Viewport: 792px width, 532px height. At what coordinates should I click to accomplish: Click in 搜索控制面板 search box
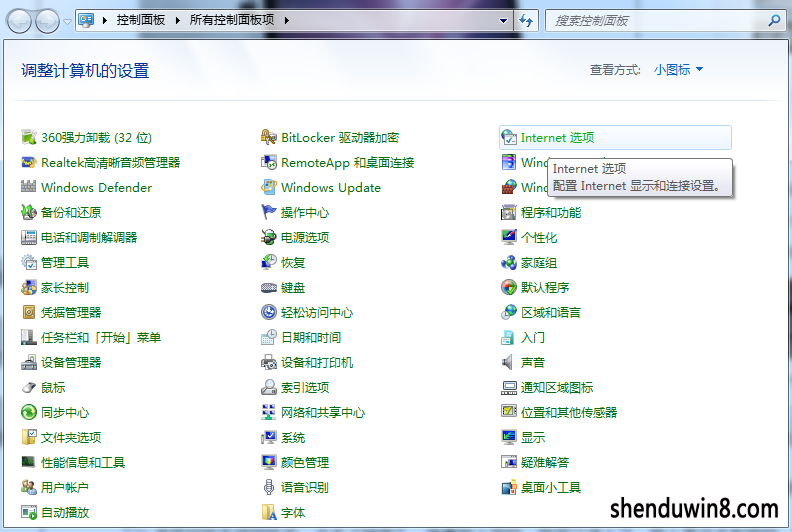pyautogui.click(x=657, y=21)
